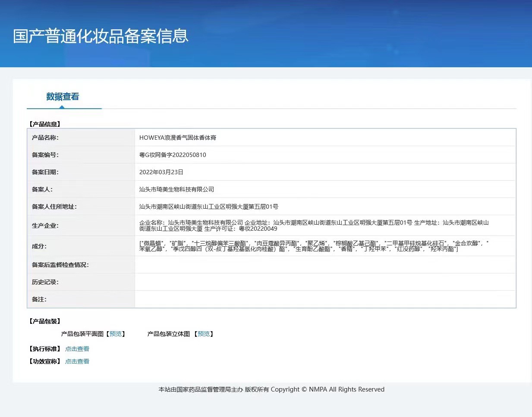
Task: Click the 国产普通化妆品备案信息 page heading
Action: point(100,37)
